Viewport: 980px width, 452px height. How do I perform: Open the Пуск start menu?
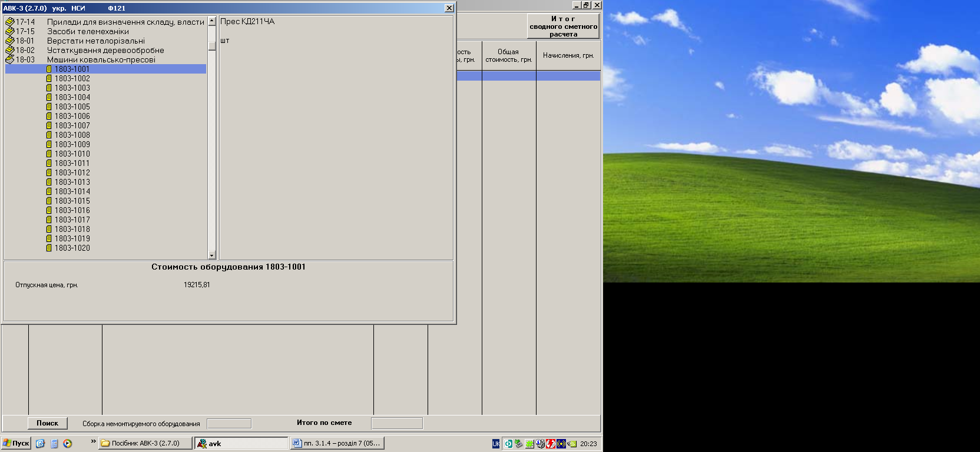[16, 443]
